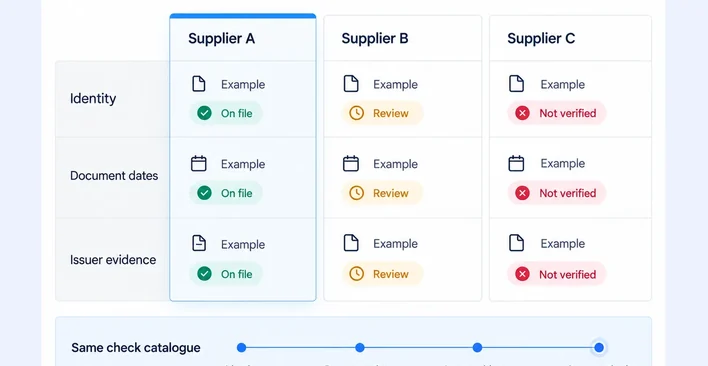Click green checkmark in Supplier A Identity

click(205, 113)
